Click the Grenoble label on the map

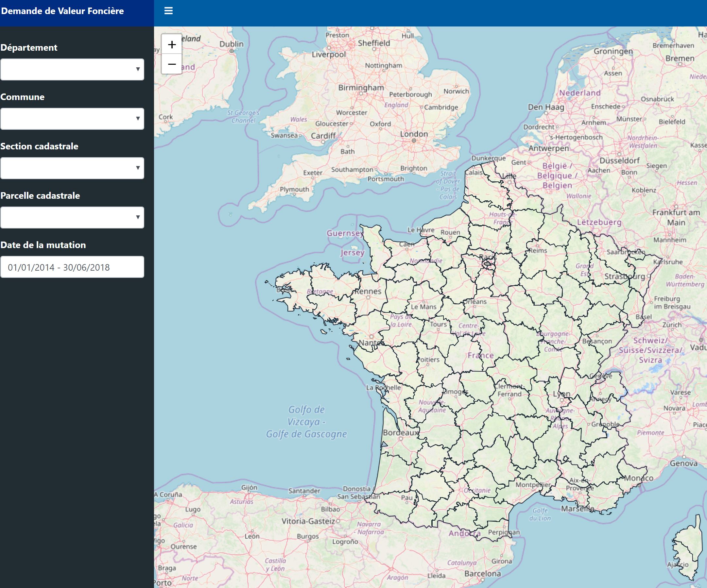point(605,424)
